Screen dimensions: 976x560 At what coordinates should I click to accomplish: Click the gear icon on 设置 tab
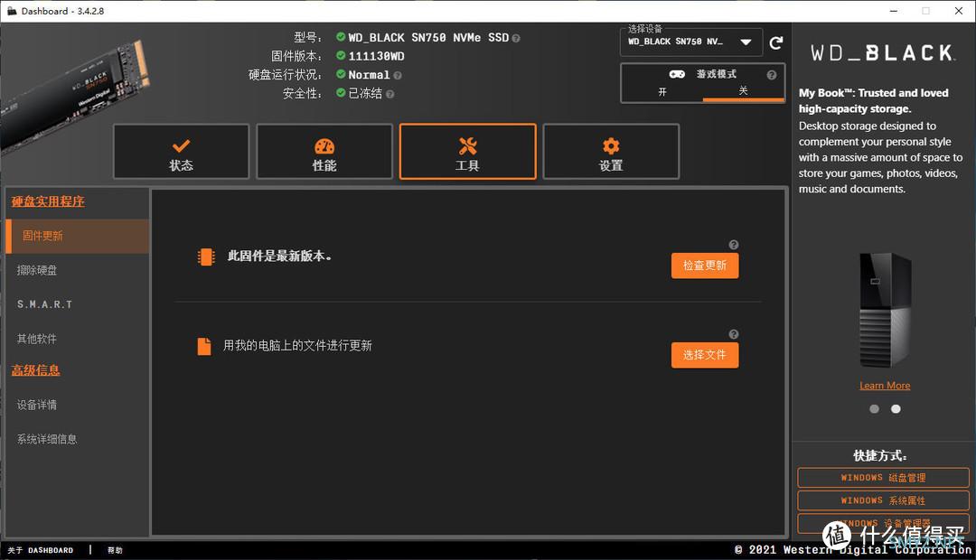point(611,145)
